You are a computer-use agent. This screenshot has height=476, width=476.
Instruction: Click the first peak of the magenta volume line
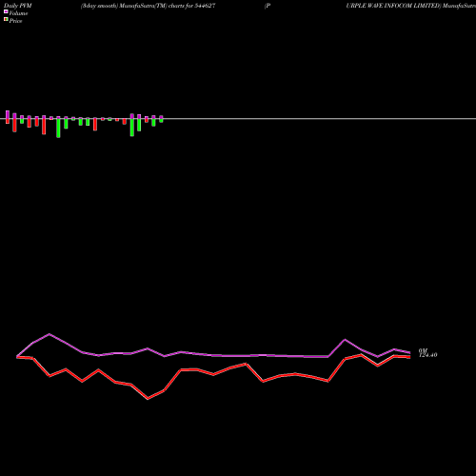pos(50,334)
